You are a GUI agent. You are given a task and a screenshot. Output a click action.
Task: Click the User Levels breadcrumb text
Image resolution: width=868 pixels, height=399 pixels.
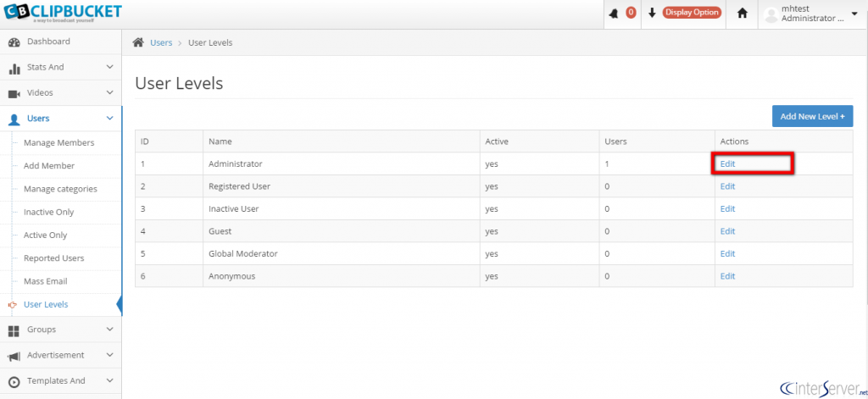pos(210,42)
